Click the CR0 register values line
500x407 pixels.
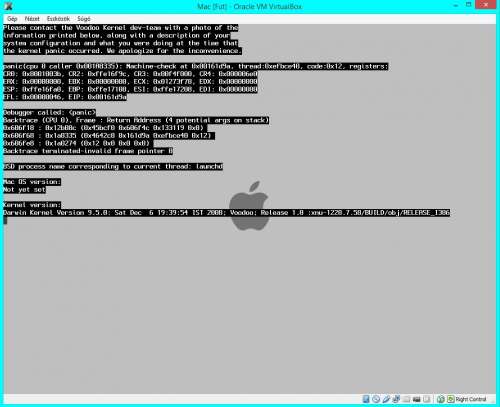click(130, 74)
